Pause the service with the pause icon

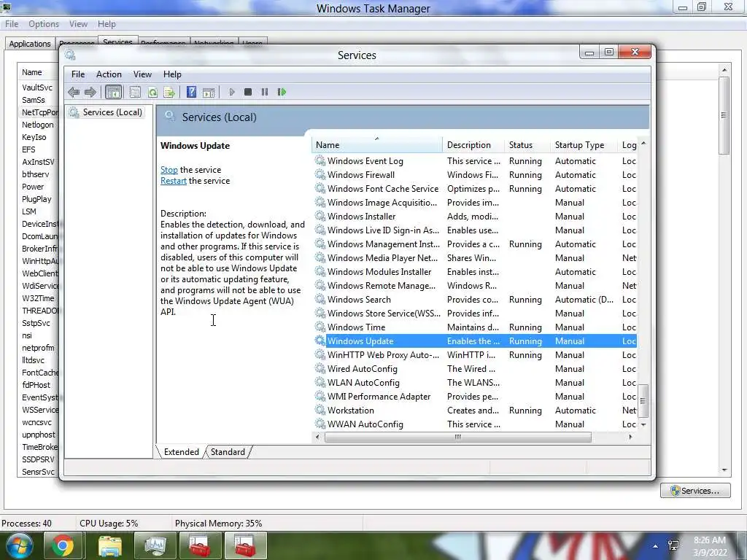[264, 92]
